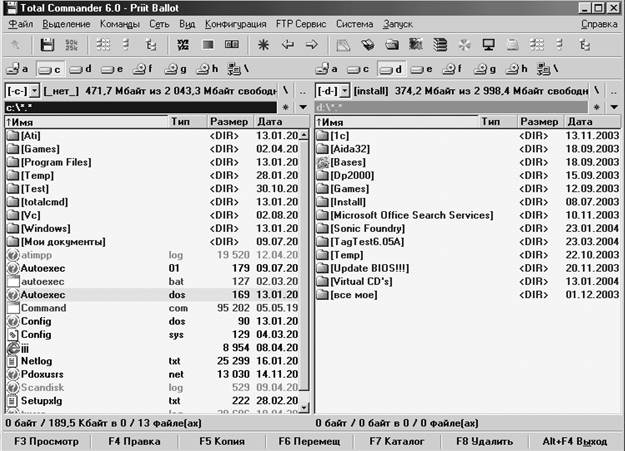Click the computer monitor toolbar icon
The width and height of the screenshot is (625, 451).
pyautogui.click(x=488, y=45)
